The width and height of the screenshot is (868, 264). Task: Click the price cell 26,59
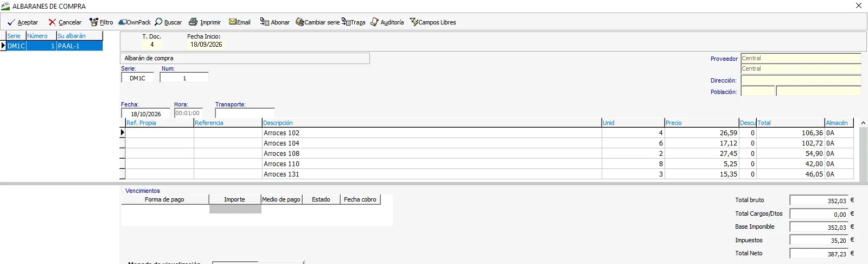click(702, 133)
